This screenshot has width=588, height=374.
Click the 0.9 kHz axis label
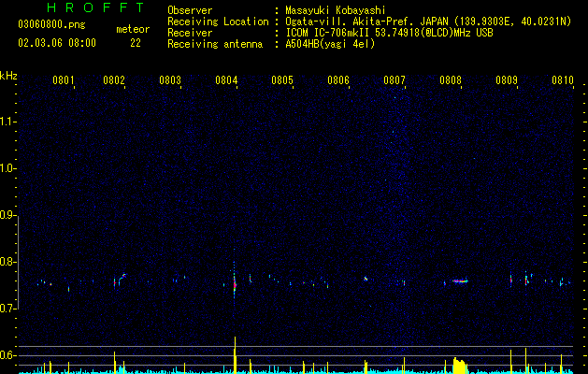coord(7,215)
